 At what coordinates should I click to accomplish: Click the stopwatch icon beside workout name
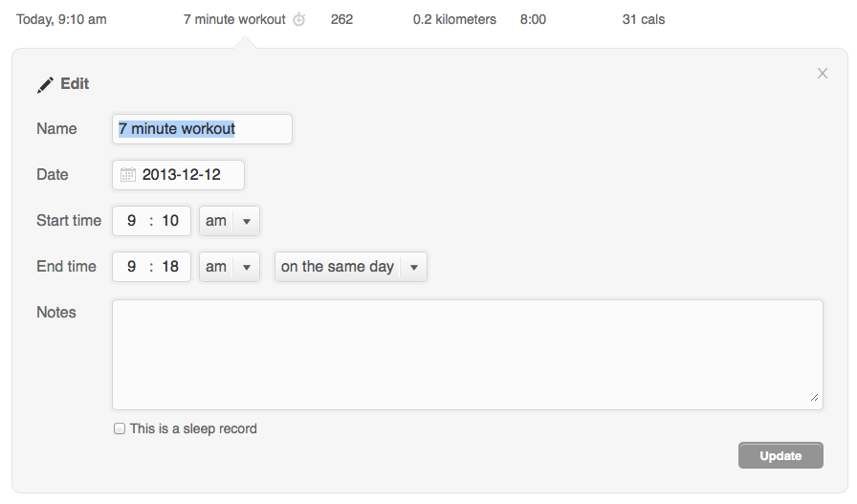[299, 20]
